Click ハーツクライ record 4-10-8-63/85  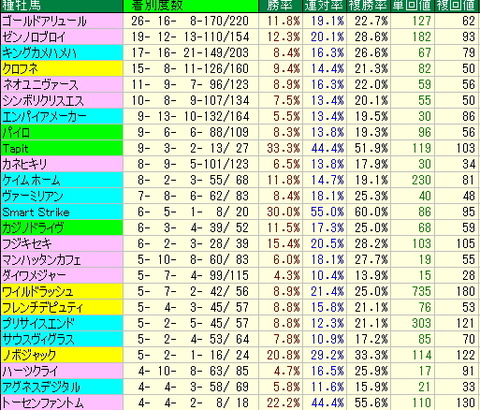pyautogui.click(x=193, y=372)
